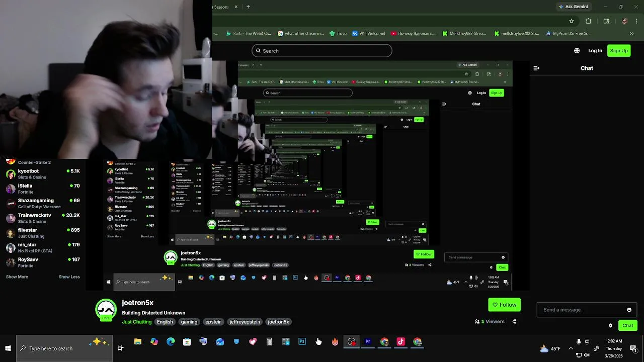The width and height of the screenshot is (644, 362).
Task: Open iStella channel in sidebar
Action: [x=43, y=189]
